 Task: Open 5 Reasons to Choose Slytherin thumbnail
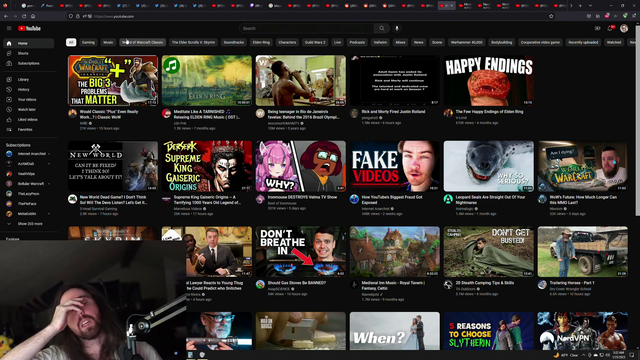click(x=489, y=331)
